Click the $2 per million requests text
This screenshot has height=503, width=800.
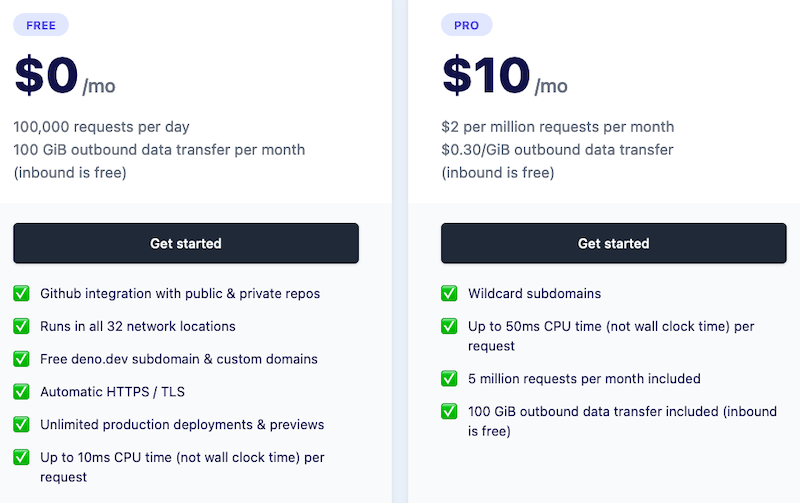click(x=557, y=127)
